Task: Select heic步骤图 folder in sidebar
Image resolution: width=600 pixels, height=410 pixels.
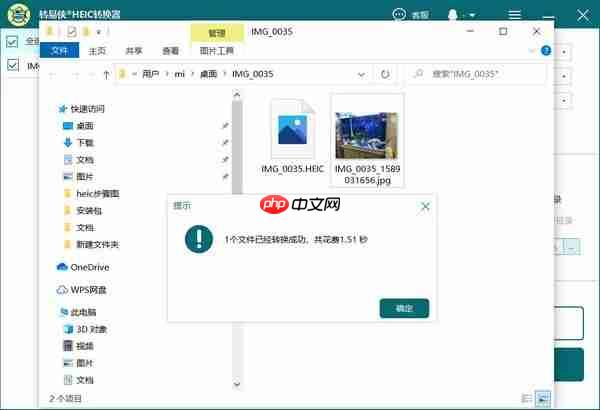Action: pos(92,194)
